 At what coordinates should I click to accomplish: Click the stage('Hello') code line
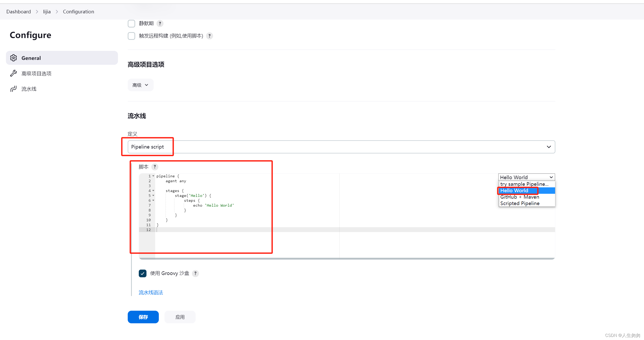coord(193,196)
